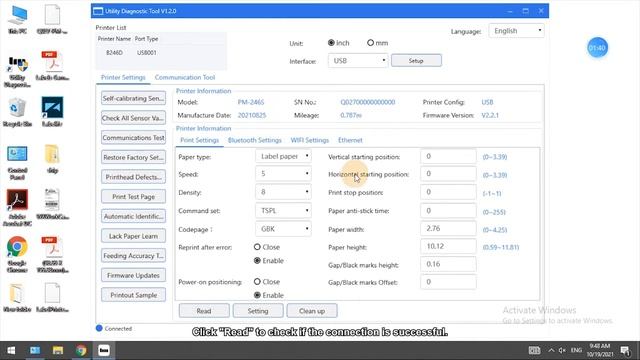Click the Clean up button

[312, 311]
